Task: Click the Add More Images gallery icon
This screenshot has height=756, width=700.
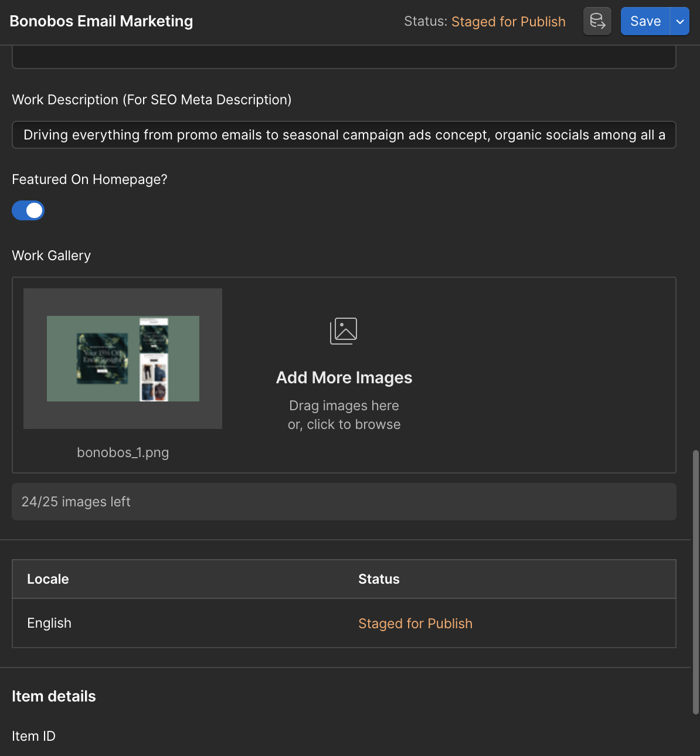Action: pyautogui.click(x=344, y=331)
